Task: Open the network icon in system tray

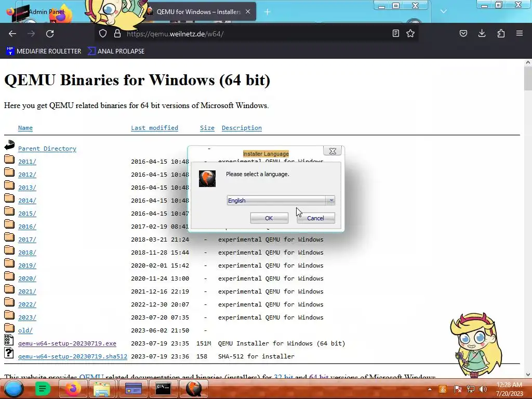Action: (471, 389)
